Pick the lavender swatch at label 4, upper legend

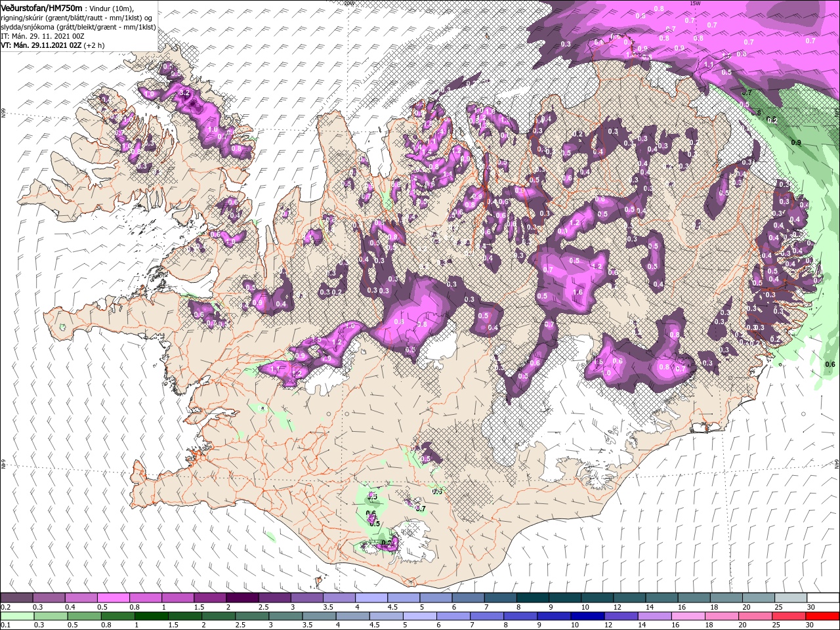(371, 598)
